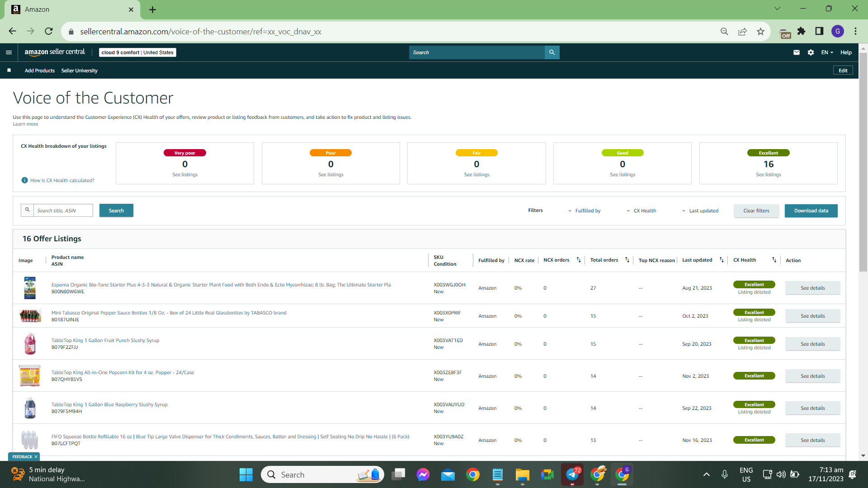868x488 pixels.
Task: Show hidden system tray icons chevron
Action: click(x=706, y=474)
